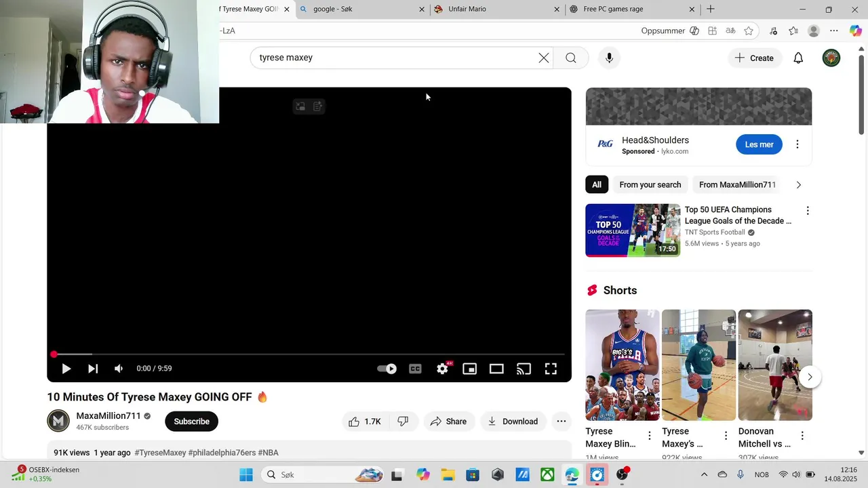Open options for Tyrese Maxey's short
Screen dimensions: 868x488
point(726,436)
